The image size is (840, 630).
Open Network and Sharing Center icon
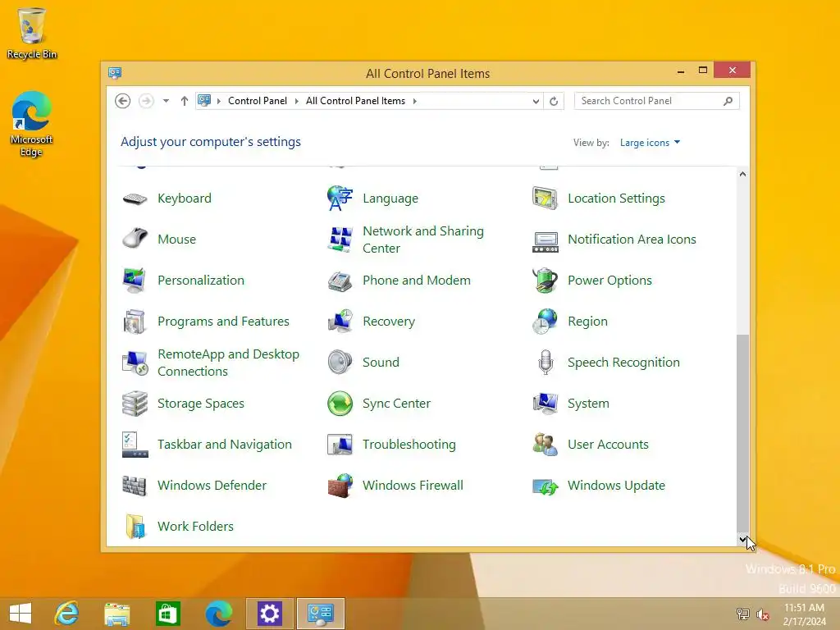(x=340, y=239)
